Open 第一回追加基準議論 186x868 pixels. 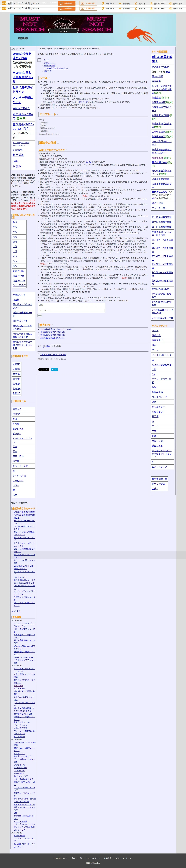click(162, 217)
